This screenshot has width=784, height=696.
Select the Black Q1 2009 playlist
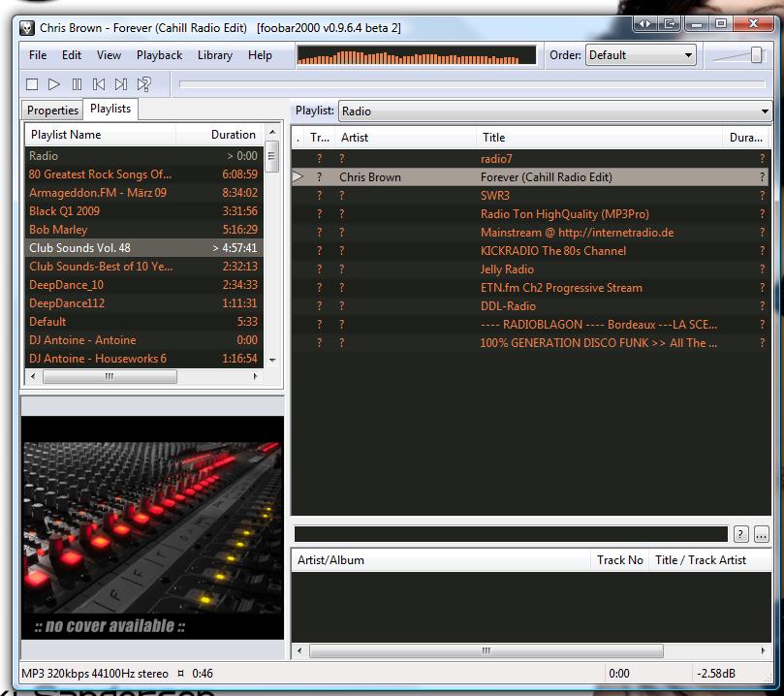(x=144, y=211)
